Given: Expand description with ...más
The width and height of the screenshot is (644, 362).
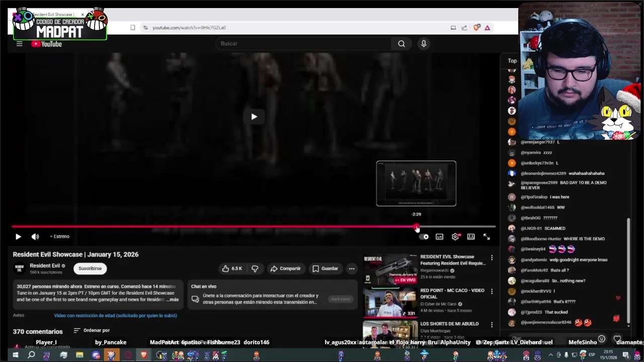Looking at the screenshot, I should (172, 299).
